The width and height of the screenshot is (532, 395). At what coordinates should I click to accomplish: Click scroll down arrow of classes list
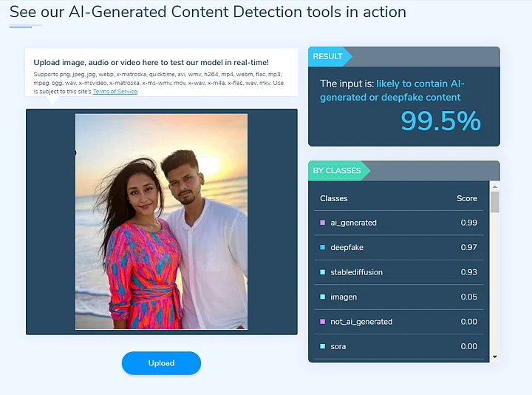[x=495, y=357]
